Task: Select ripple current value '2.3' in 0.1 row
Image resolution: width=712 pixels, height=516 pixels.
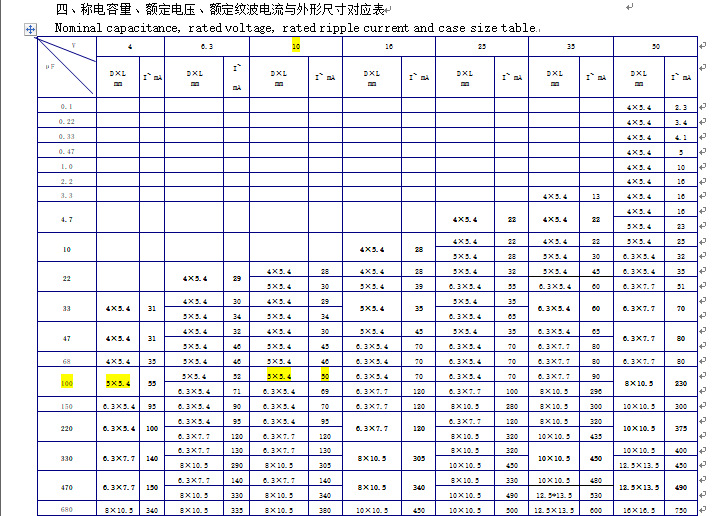Action: (x=681, y=108)
